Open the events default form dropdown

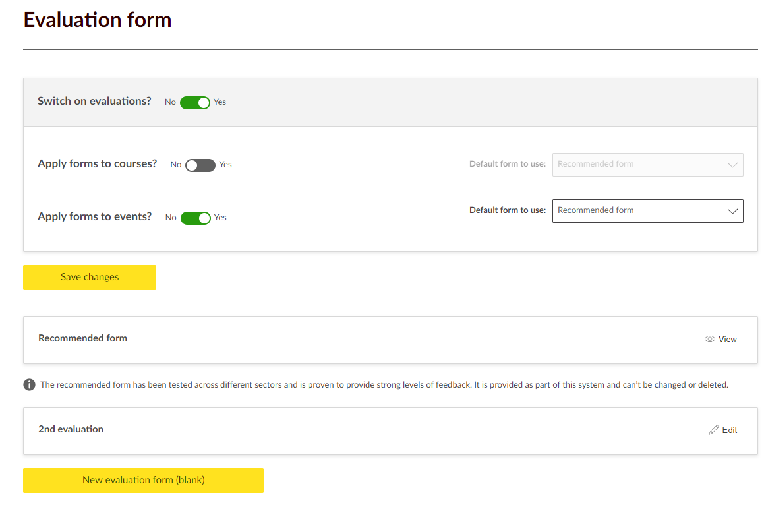click(x=647, y=211)
